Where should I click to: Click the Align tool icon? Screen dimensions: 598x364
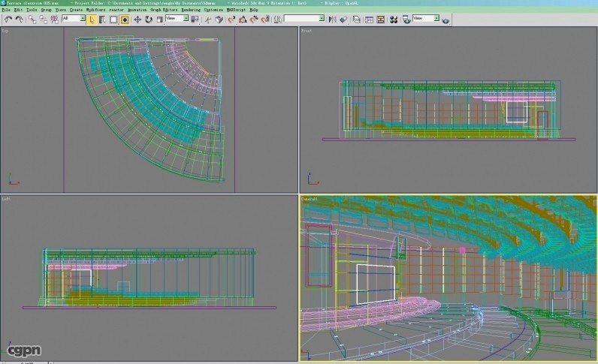[x=343, y=19]
